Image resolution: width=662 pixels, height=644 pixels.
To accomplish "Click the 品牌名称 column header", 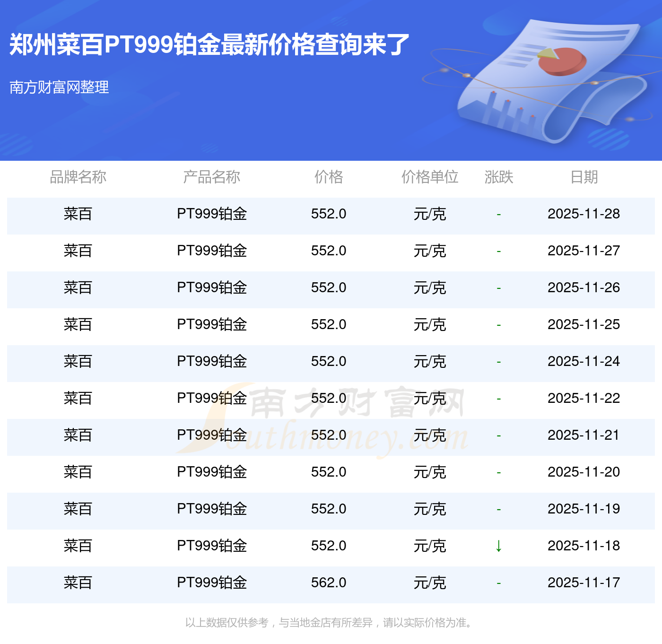I will [x=78, y=177].
